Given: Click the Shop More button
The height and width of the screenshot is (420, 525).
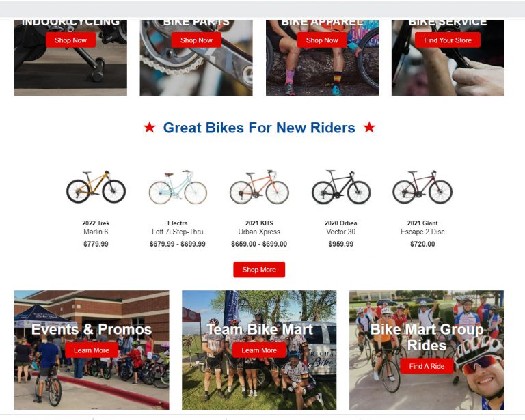Looking at the screenshot, I should [259, 270].
